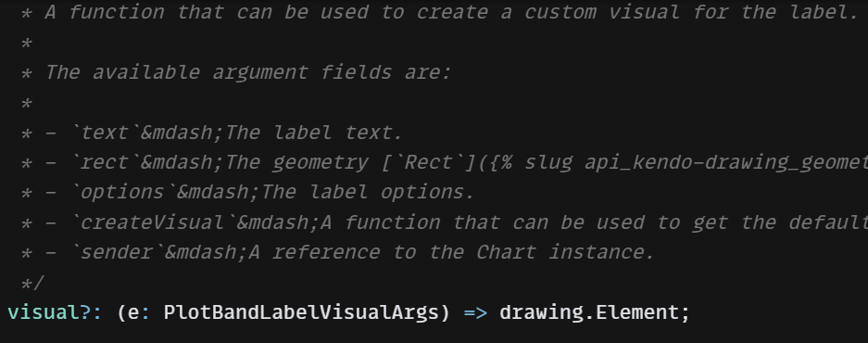Screen dimensions: 868x343
Task: Click the `sender` field name
Action: (117, 252)
